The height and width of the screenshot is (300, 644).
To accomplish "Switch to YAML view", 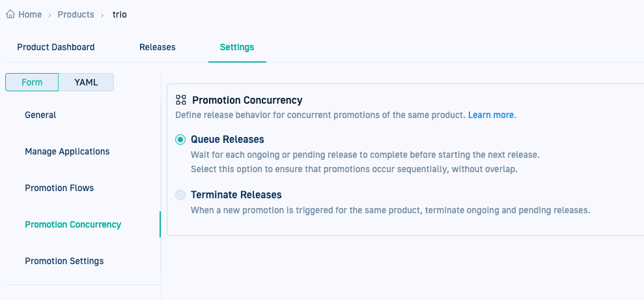I will tap(86, 82).
